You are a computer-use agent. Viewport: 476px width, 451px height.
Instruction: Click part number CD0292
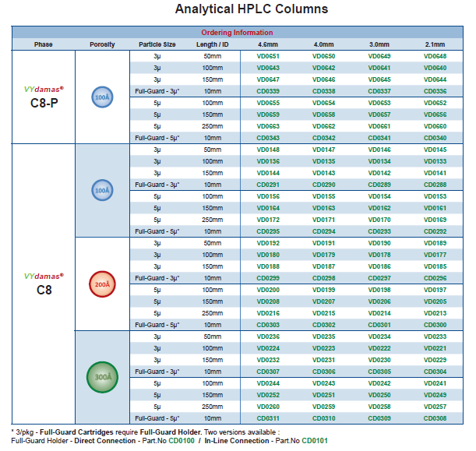point(435,231)
